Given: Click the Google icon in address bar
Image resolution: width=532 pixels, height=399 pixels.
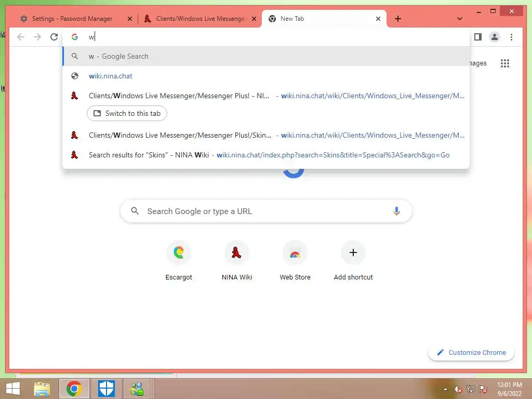Looking at the screenshot, I should (x=75, y=37).
